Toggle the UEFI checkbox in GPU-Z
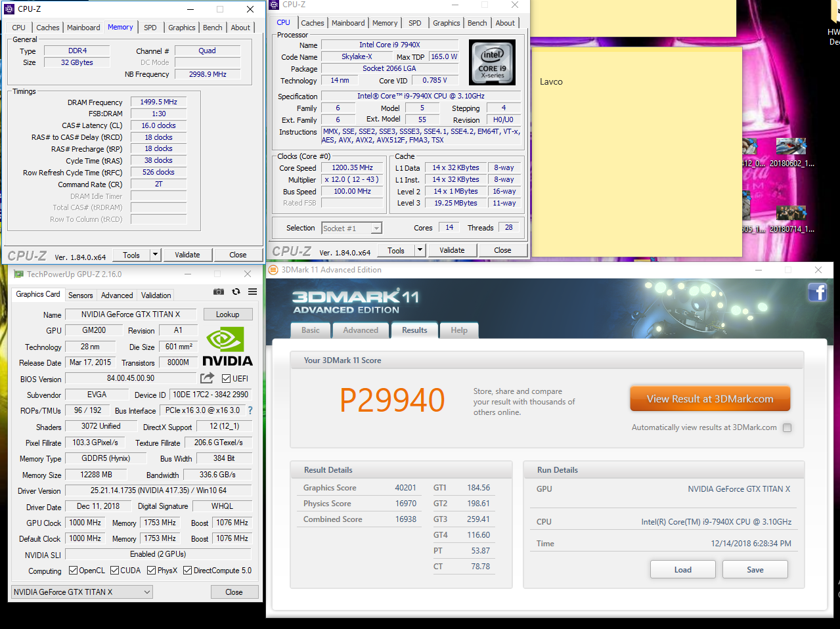 pos(226,379)
